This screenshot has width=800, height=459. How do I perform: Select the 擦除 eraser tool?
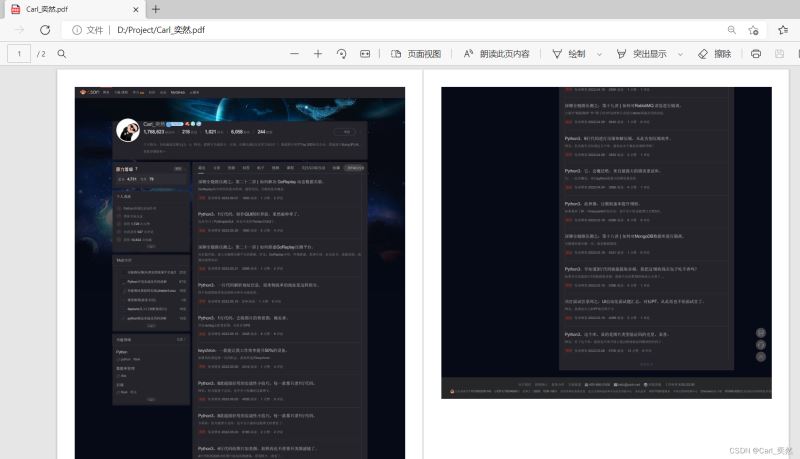point(714,54)
